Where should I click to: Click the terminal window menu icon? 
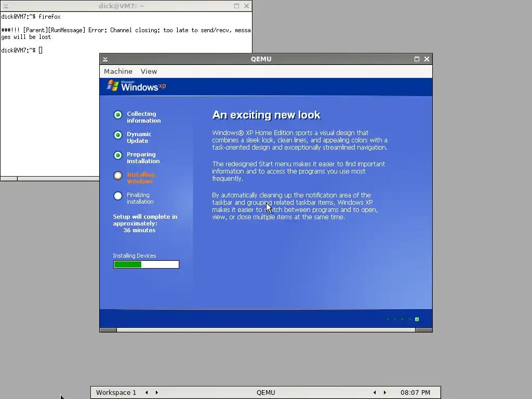tap(6, 6)
